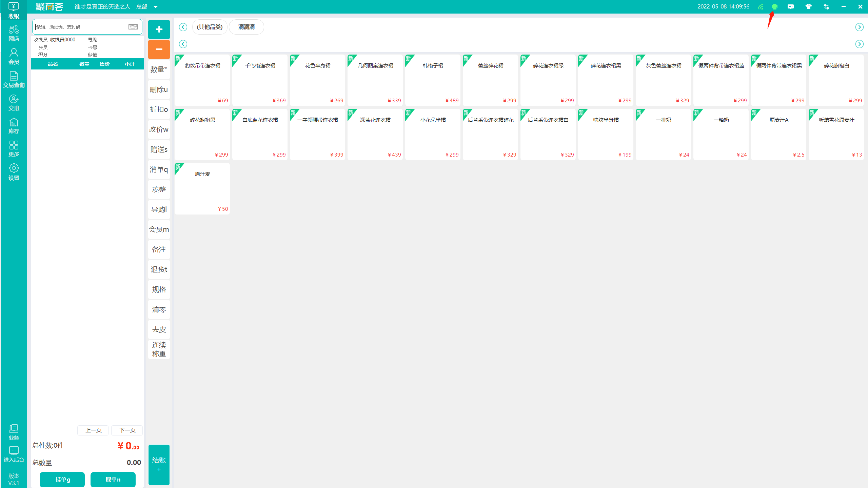This screenshot has height=488, width=868.
Task: Add 蕾丝碎花裙 product card
Action: pos(491,80)
